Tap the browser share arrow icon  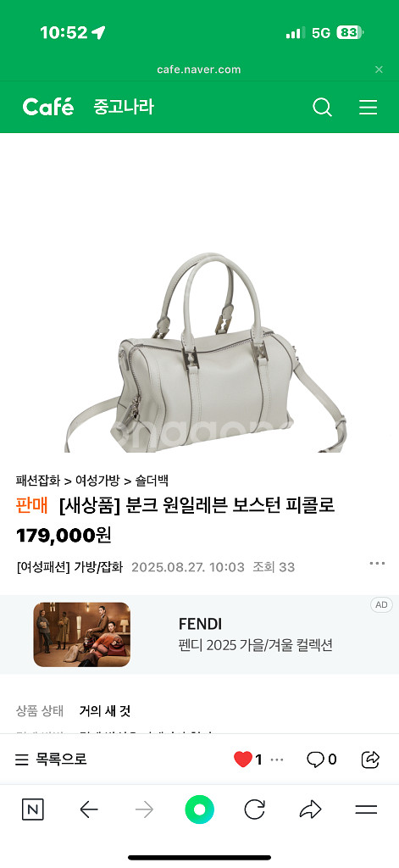point(310,810)
